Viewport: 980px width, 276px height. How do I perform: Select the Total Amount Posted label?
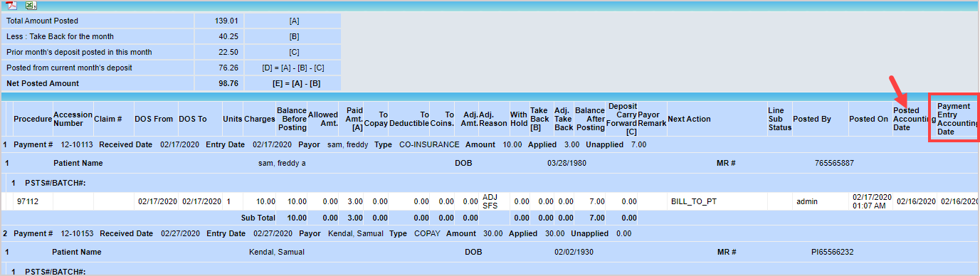tap(42, 21)
